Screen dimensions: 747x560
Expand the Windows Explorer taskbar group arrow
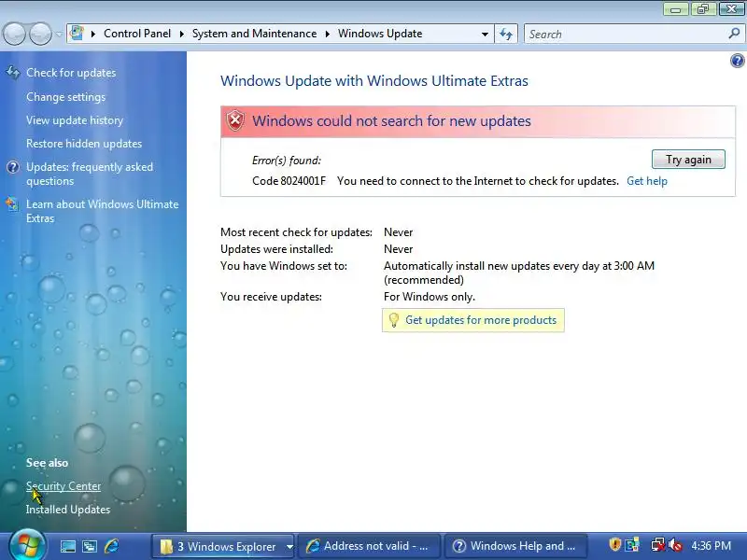(x=289, y=547)
